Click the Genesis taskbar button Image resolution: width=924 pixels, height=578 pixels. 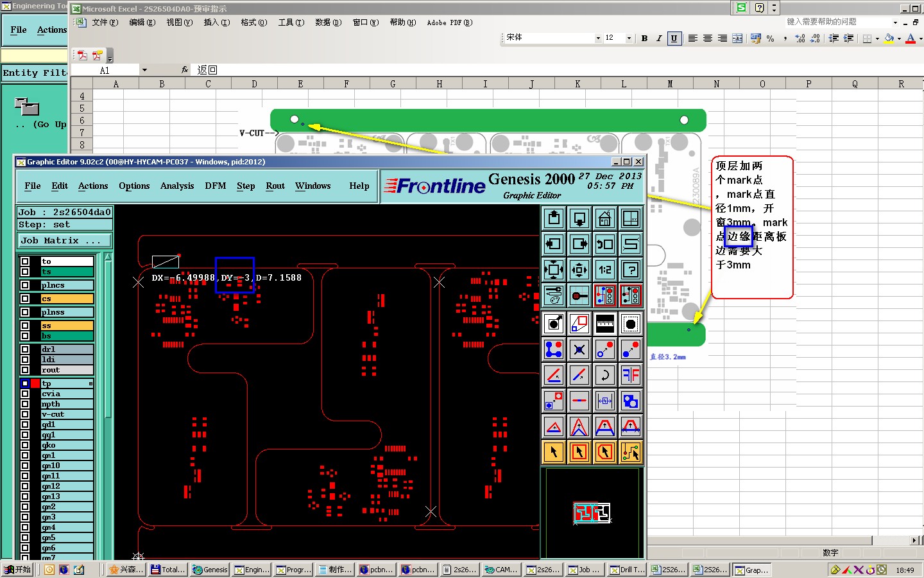[210, 570]
